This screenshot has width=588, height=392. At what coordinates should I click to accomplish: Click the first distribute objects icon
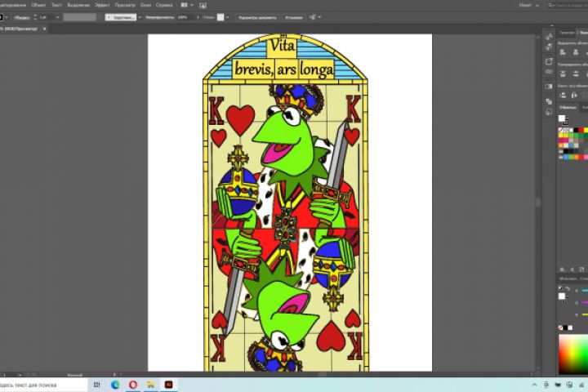click(563, 74)
